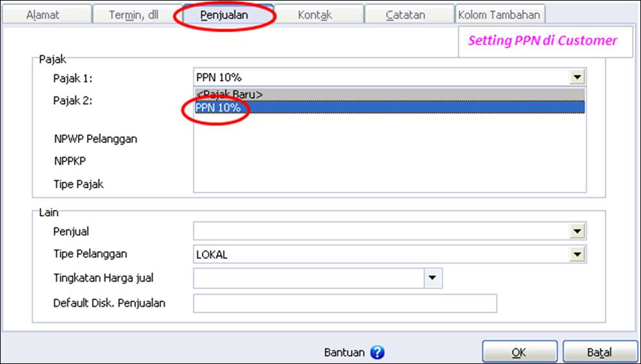Expand the Tipe Pelanggan dropdown arrow
Viewport: 641px width, 364px height.
click(x=577, y=255)
